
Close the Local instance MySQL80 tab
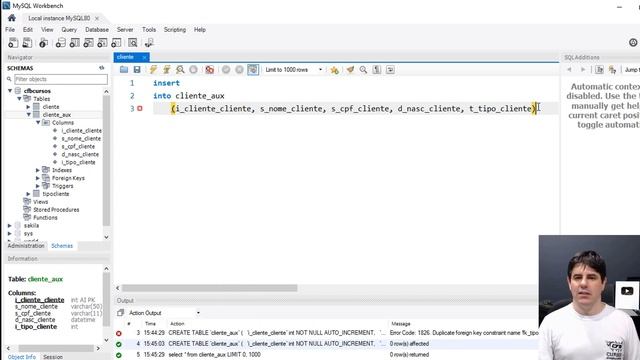pyautogui.click(x=97, y=18)
